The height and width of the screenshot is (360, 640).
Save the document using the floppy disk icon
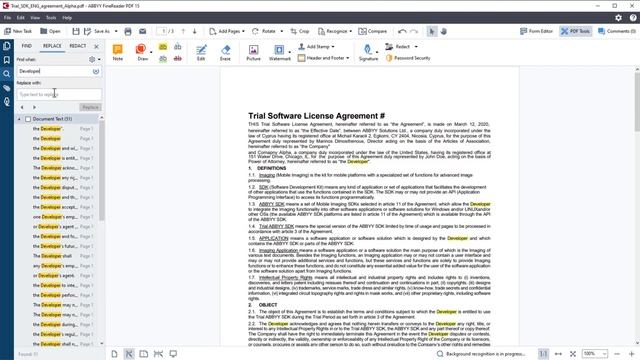point(76,31)
